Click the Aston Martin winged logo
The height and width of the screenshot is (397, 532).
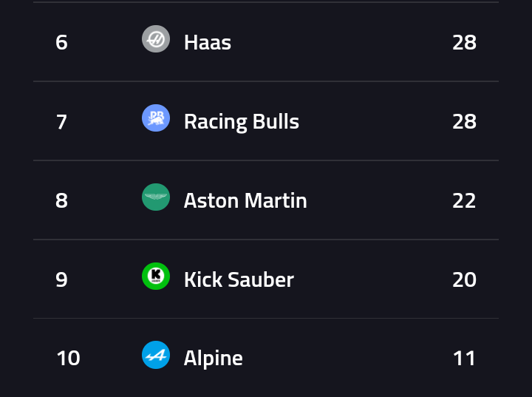[x=156, y=197]
